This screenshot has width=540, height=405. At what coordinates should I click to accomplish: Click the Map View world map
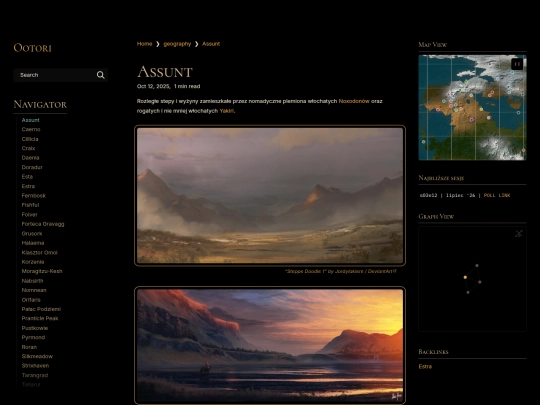(x=472, y=107)
